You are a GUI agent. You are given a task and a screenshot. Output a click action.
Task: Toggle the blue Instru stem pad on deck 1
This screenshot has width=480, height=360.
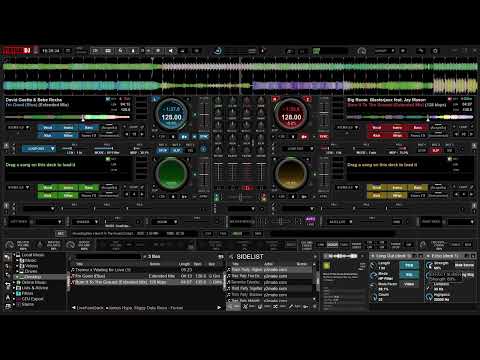coord(68,128)
